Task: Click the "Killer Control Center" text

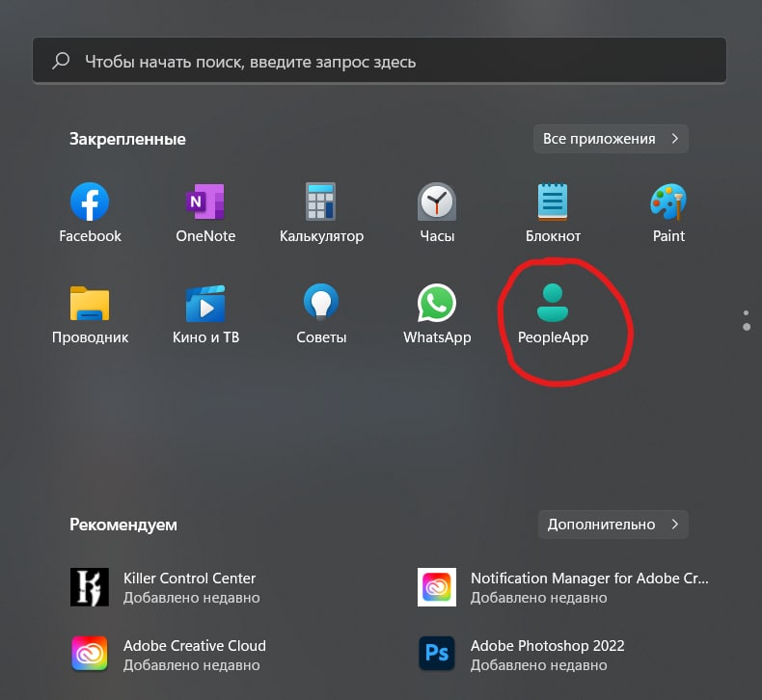Action: coord(189,579)
